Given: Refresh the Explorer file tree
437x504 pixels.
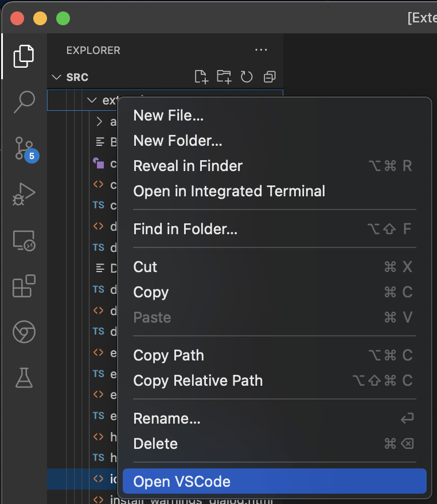Looking at the screenshot, I should pyautogui.click(x=247, y=77).
